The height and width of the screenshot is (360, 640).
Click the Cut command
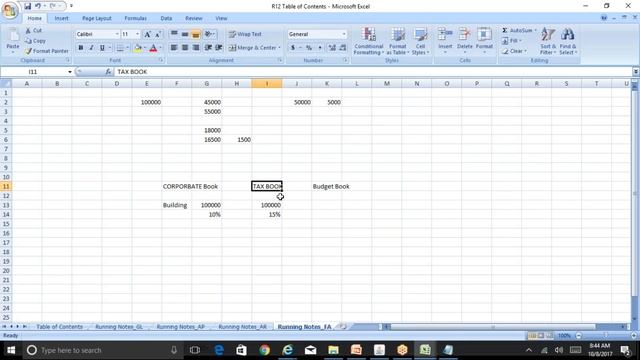pos(33,31)
